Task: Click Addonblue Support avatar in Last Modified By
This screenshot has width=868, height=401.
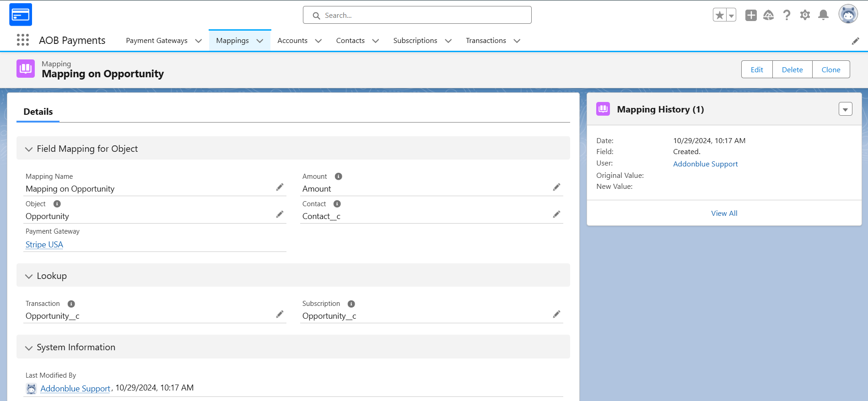Action: click(31, 389)
